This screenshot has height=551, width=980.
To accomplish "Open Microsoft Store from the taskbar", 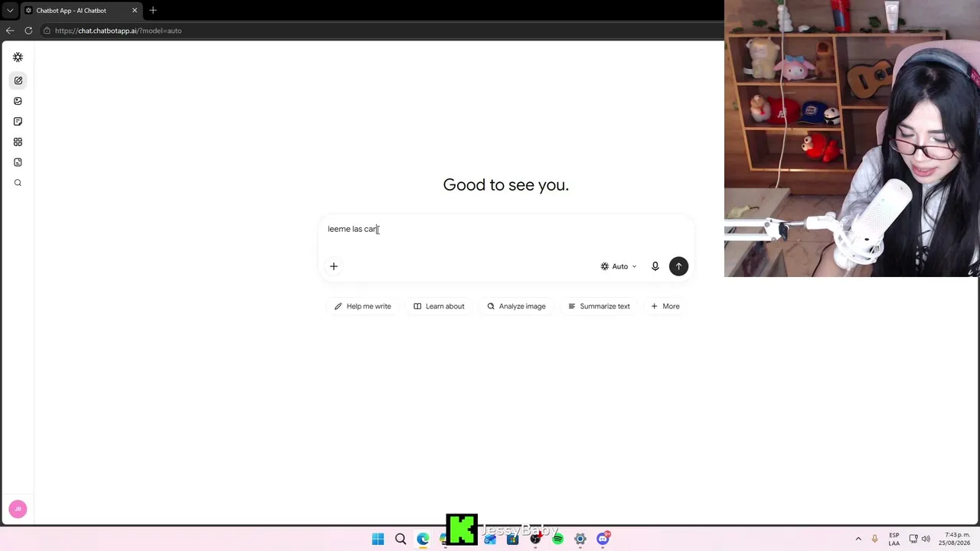I will 512,539.
